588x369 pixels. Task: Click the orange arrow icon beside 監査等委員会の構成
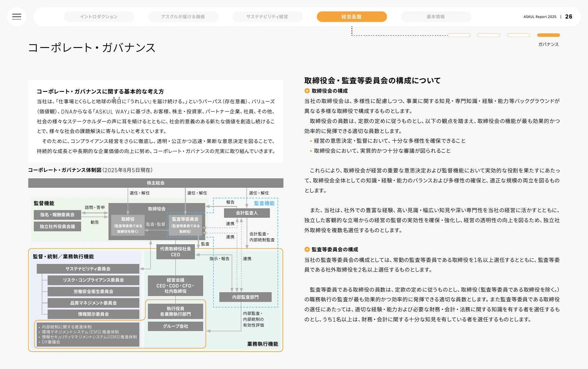click(x=307, y=249)
